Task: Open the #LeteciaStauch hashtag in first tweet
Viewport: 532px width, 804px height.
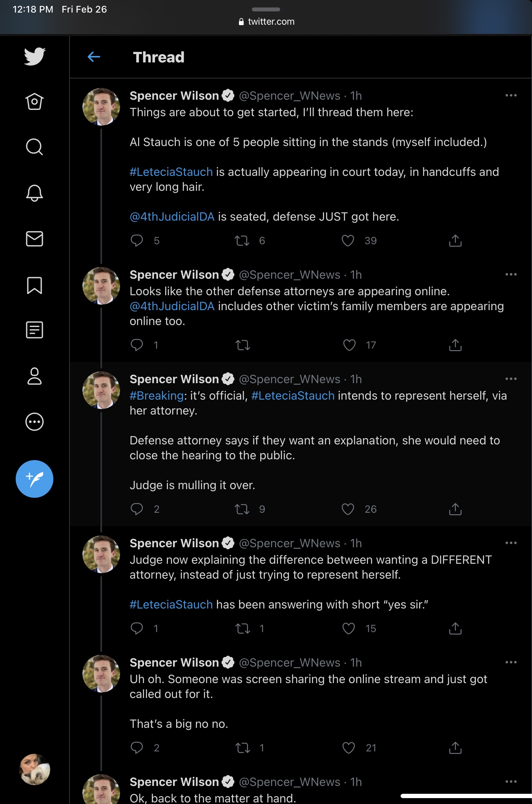Action: 171,172
